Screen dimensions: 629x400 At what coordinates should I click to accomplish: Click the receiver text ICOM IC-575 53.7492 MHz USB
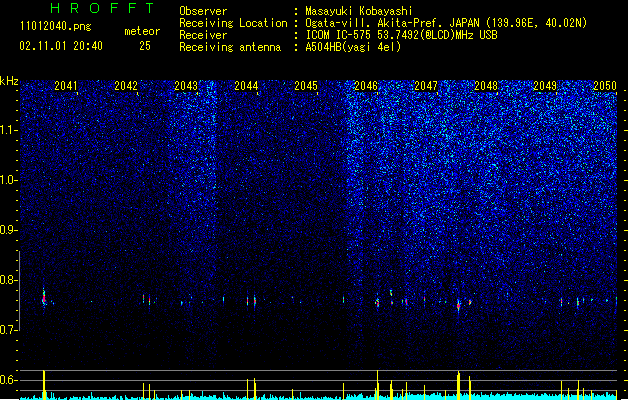pos(401,35)
